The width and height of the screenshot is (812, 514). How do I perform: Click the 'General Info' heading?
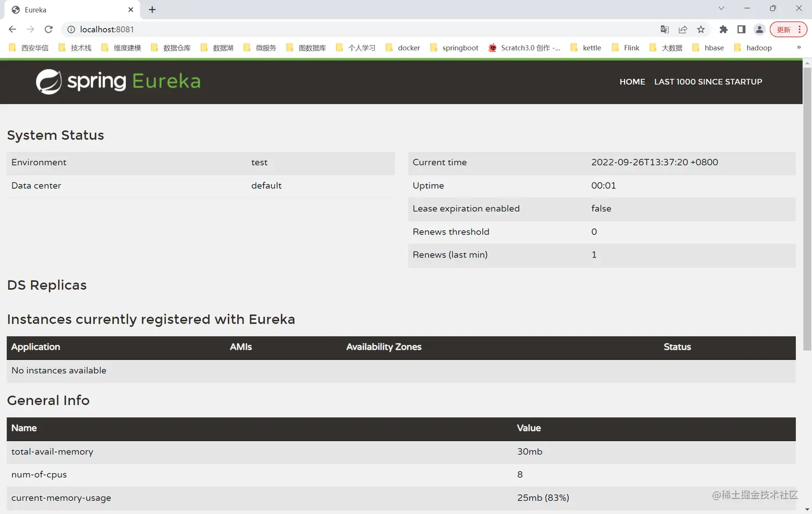point(48,400)
